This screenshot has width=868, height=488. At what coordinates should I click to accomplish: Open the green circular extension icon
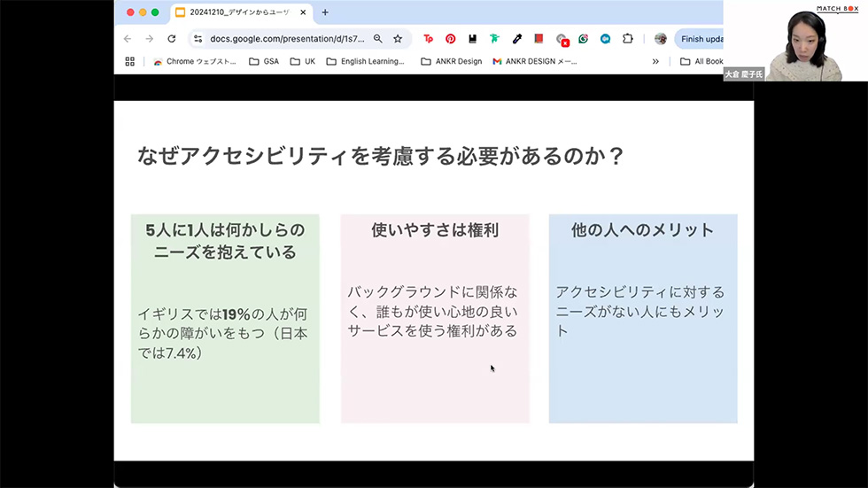(x=583, y=39)
